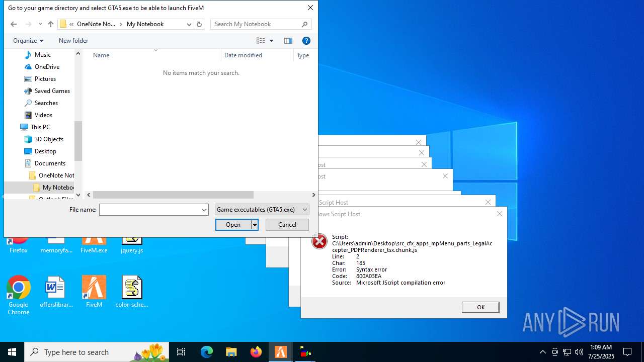Open the notification center
644x362 pixels.
pyautogui.click(x=627, y=352)
